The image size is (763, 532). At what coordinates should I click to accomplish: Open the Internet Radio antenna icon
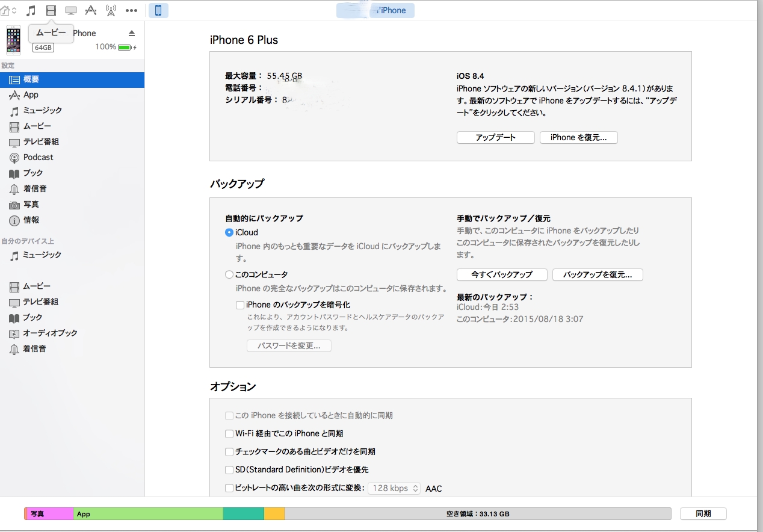[111, 10]
